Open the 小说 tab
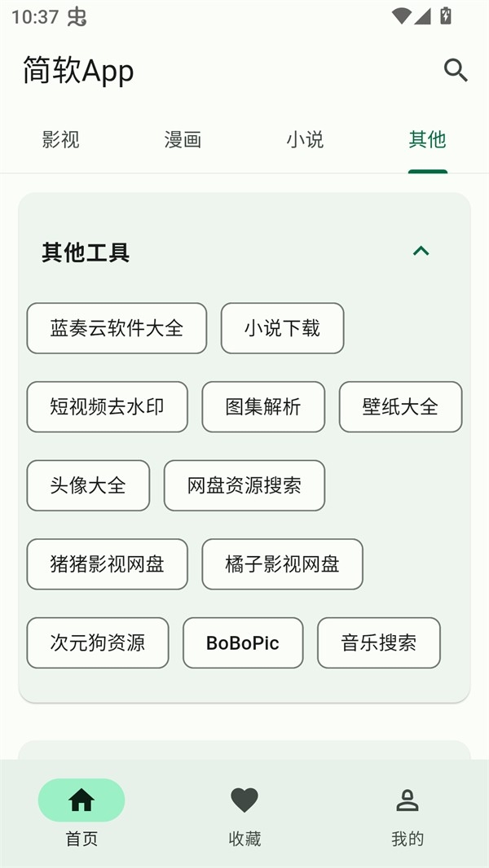The height and width of the screenshot is (868, 489). 305,140
